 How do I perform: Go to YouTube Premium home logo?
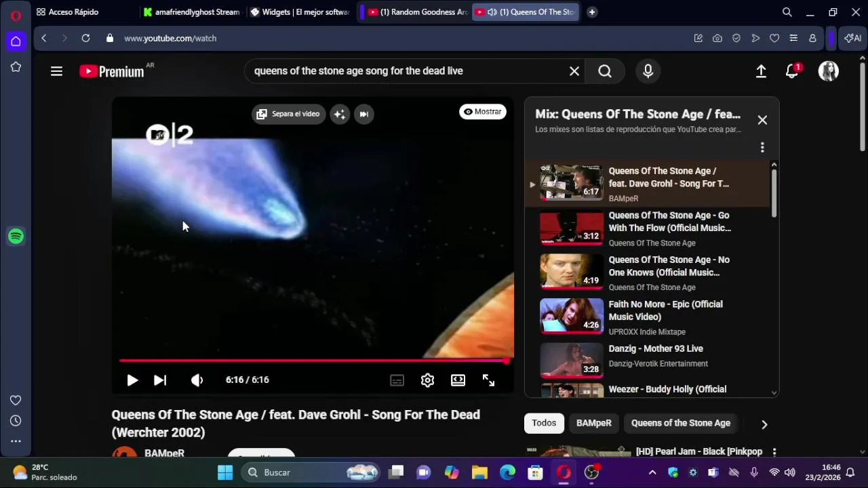(x=112, y=71)
